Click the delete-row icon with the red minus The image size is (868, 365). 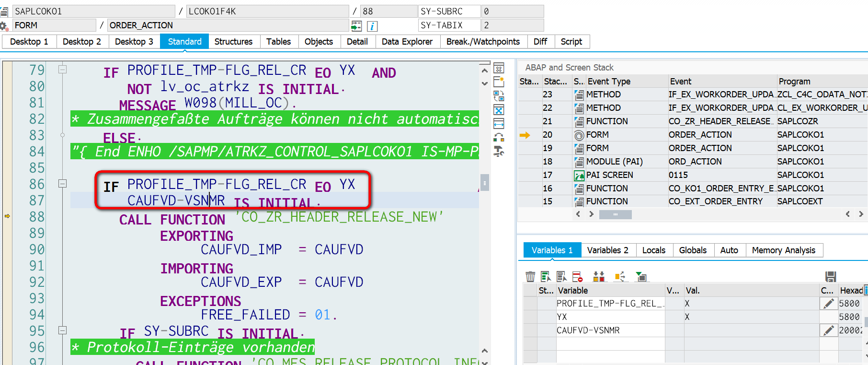coord(577,277)
